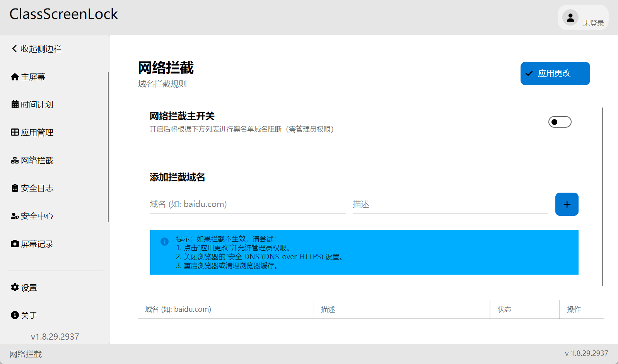Open the 关于 sidebar label
The image size is (618, 364).
(29, 316)
